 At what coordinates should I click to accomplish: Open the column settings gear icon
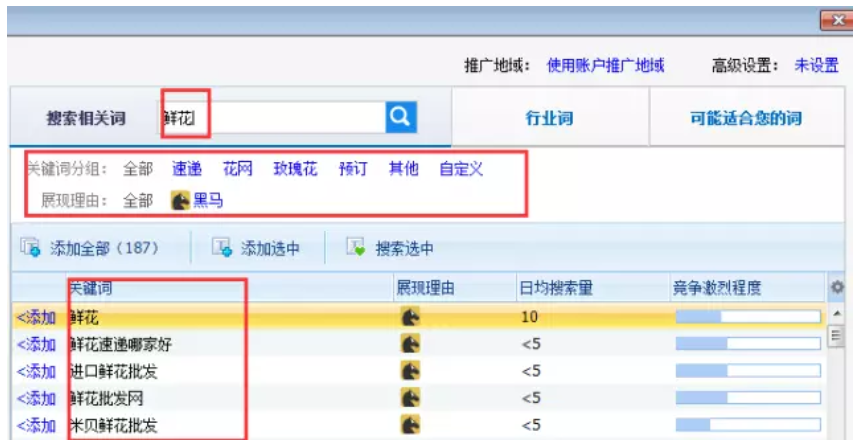(x=838, y=288)
